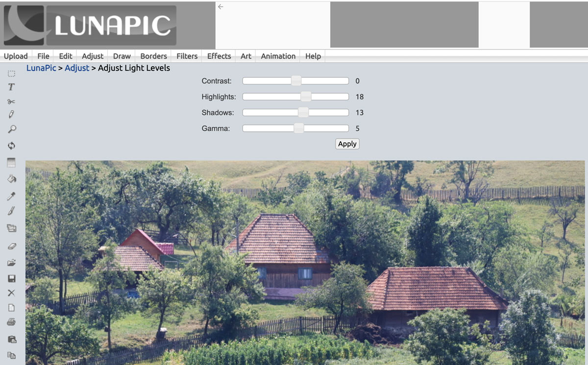This screenshot has width=588, height=365.
Task: Click the LunaPic logo banner
Action: pyautogui.click(x=90, y=25)
